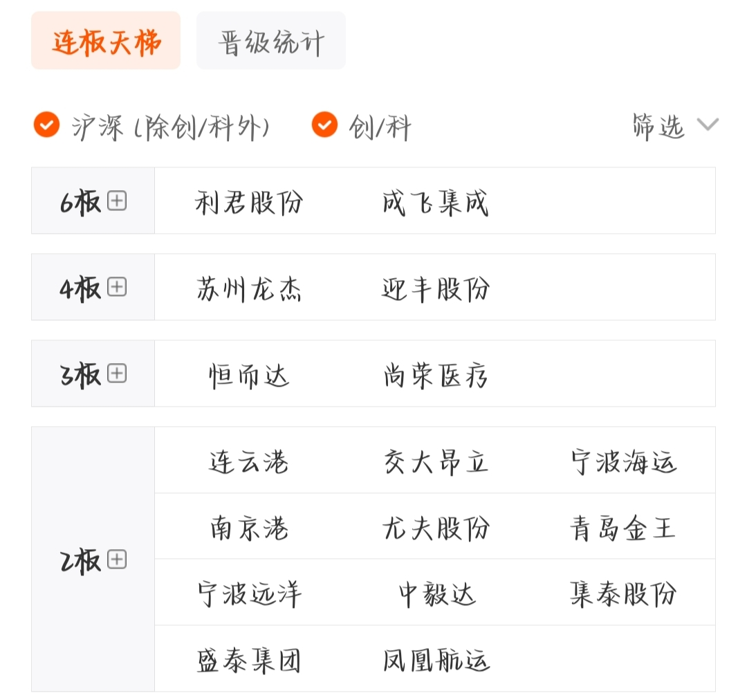
Task: Open the 筛选 dropdown arrow
Action: [x=708, y=125]
